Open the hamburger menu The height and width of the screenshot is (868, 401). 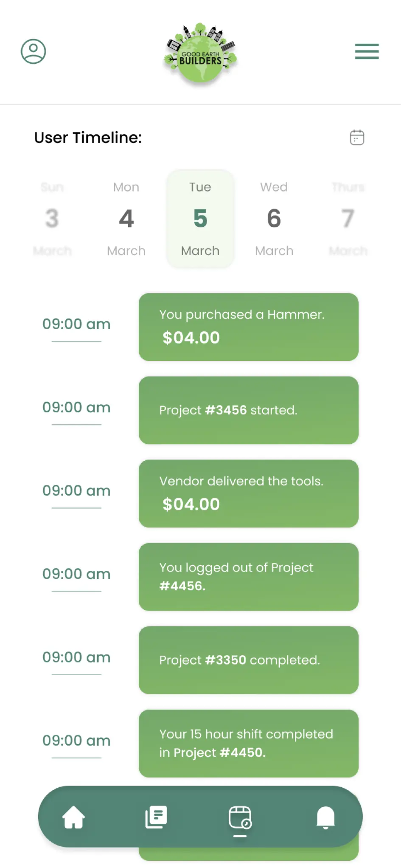367,51
